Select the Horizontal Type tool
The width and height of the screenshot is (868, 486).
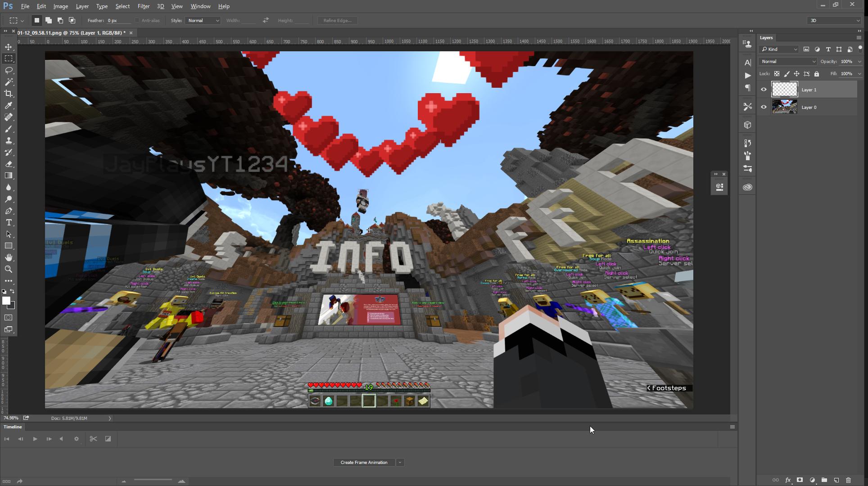pyautogui.click(x=9, y=222)
